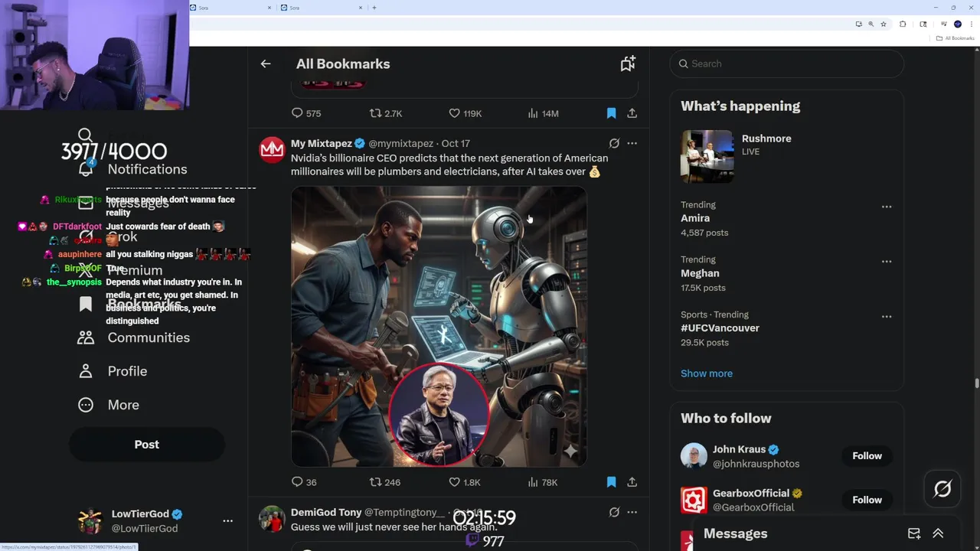Go back using the All Bookmarks arrow
Screen dimensions: 980x551
(266, 64)
